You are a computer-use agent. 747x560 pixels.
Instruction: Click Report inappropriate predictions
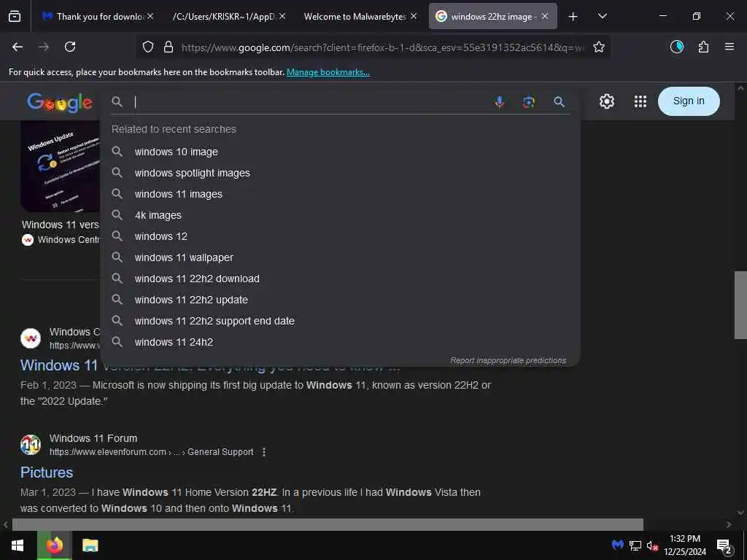point(508,360)
